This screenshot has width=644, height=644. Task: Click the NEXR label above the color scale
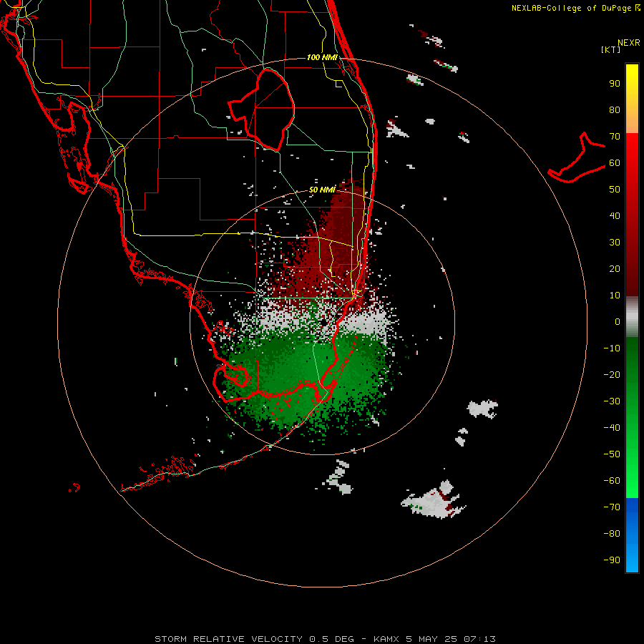pyautogui.click(x=629, y=43)
